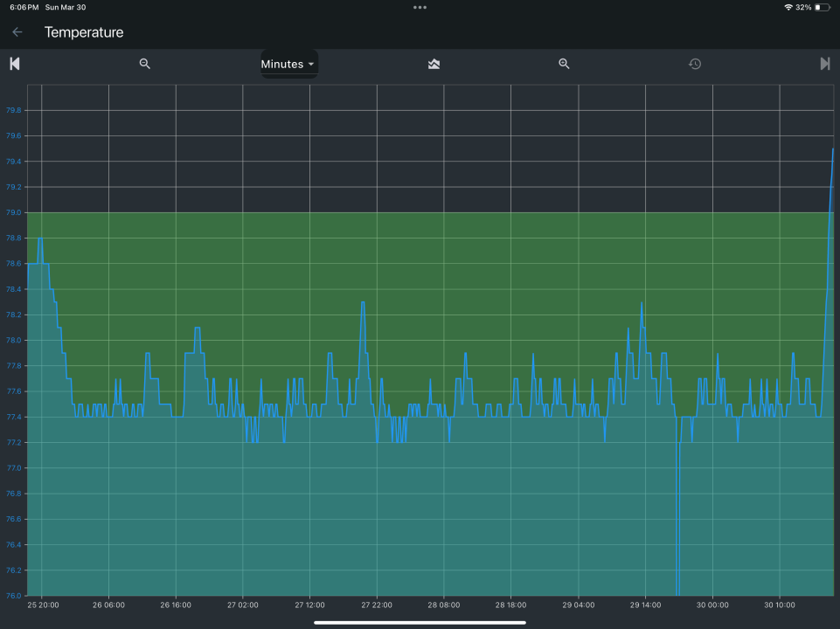Tap the home indicator bar at bottom

420,622
